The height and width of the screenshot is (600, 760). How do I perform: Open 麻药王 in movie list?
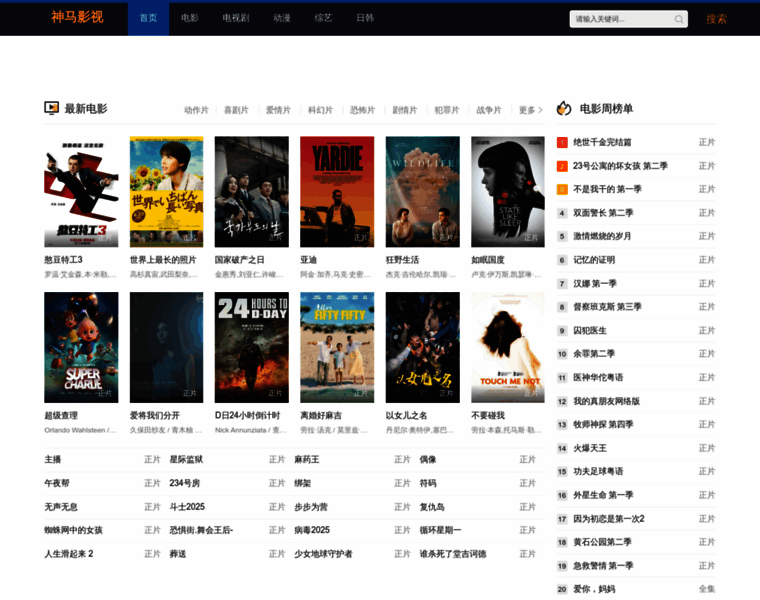coord(307,459)
